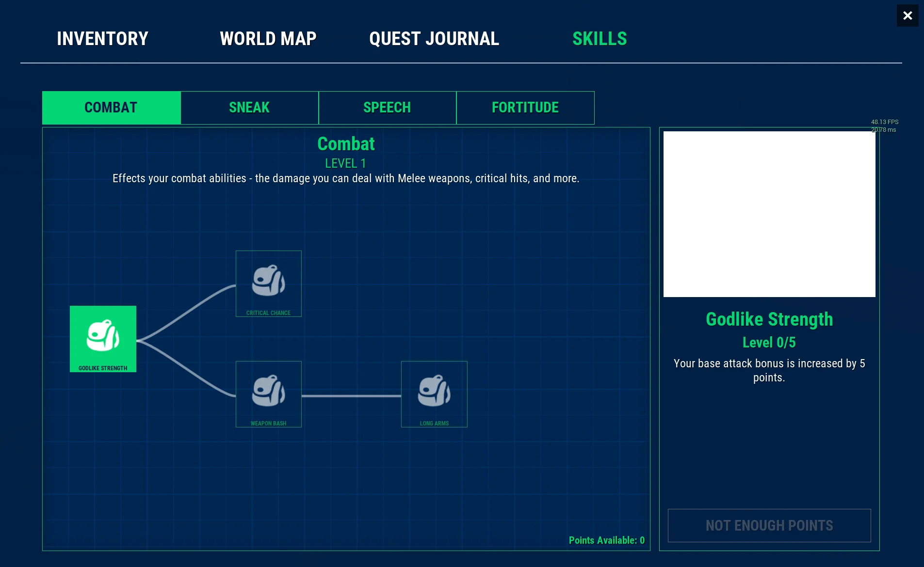Switch to the Speech skill category
The width and height of the screenshot is (924, 567).
pos(387,108)
